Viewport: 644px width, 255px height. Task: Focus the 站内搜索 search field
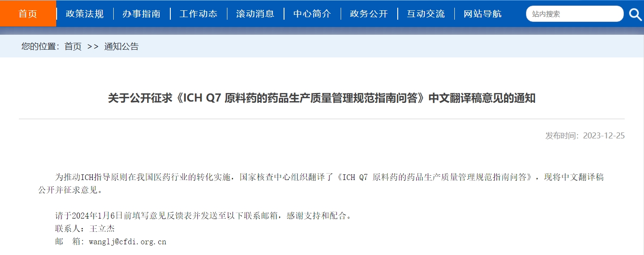tap(574, 14)
